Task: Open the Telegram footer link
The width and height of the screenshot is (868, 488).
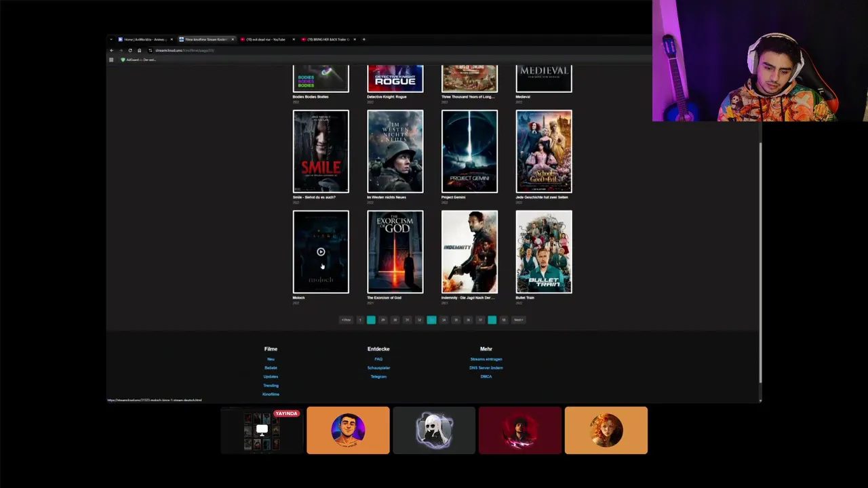Action: coord(378,377)
